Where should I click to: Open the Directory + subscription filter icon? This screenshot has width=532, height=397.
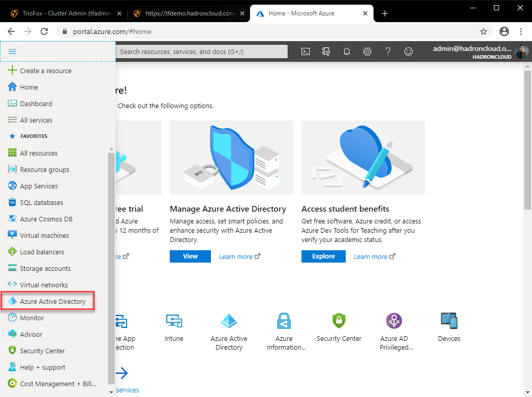[x=326, y=51]
